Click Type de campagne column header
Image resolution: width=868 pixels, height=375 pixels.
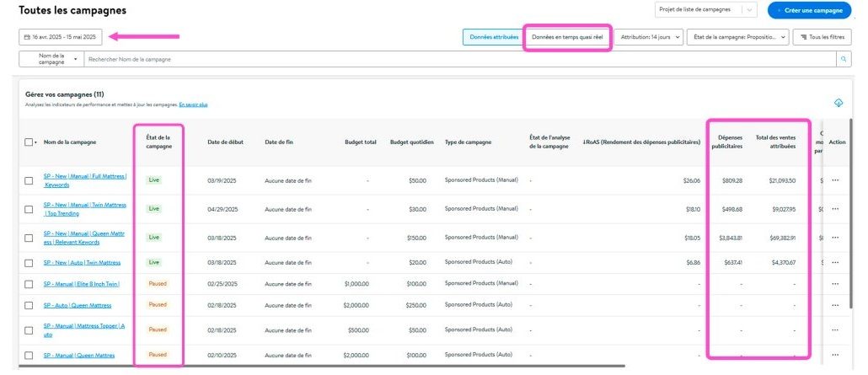(x=468, y=142)
